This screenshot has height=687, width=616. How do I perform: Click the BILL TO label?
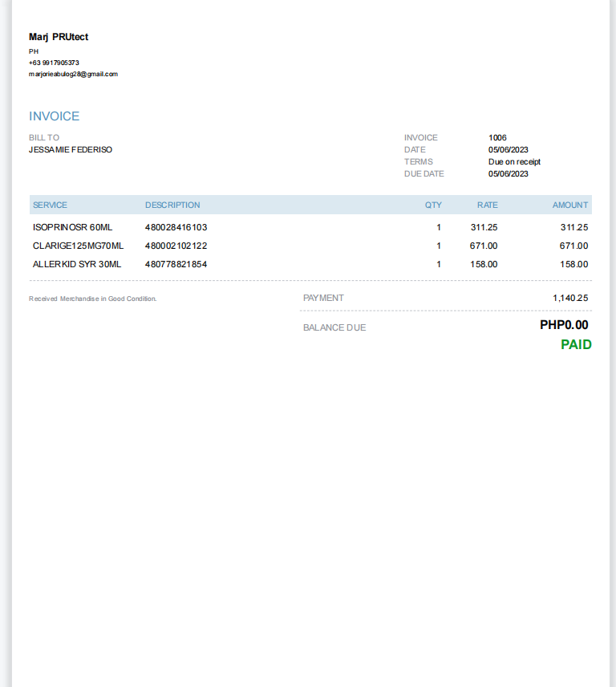pos(44,137)
